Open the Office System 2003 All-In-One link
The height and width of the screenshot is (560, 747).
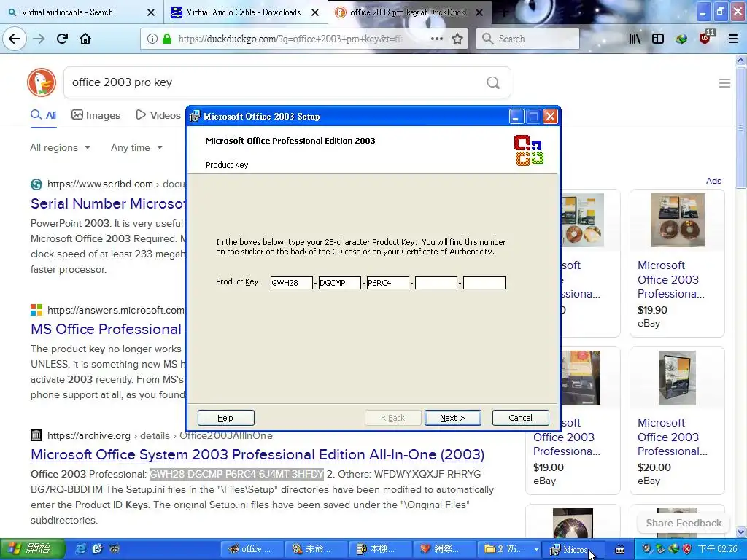click(x=258, y=454)
